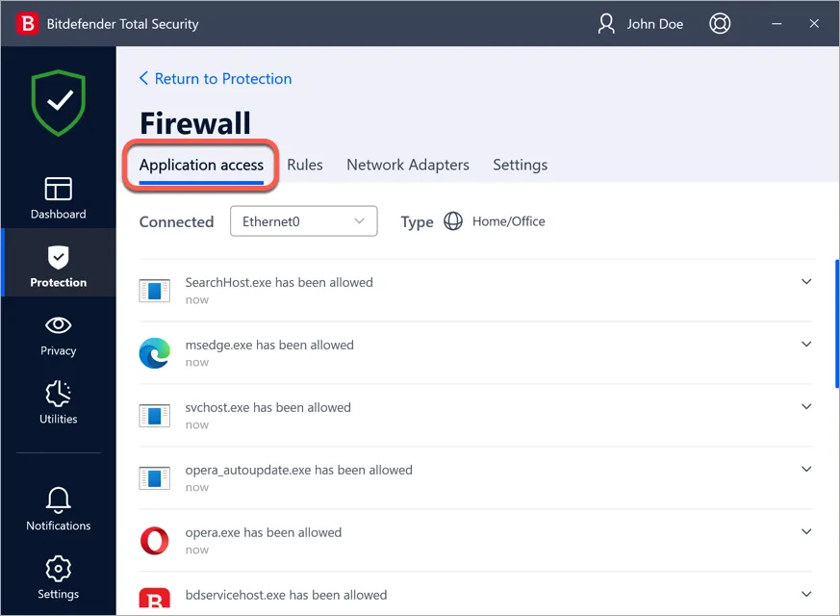The image size is (840, 616).
Task: Expand the svchost.exe entry
Action: 806,406
